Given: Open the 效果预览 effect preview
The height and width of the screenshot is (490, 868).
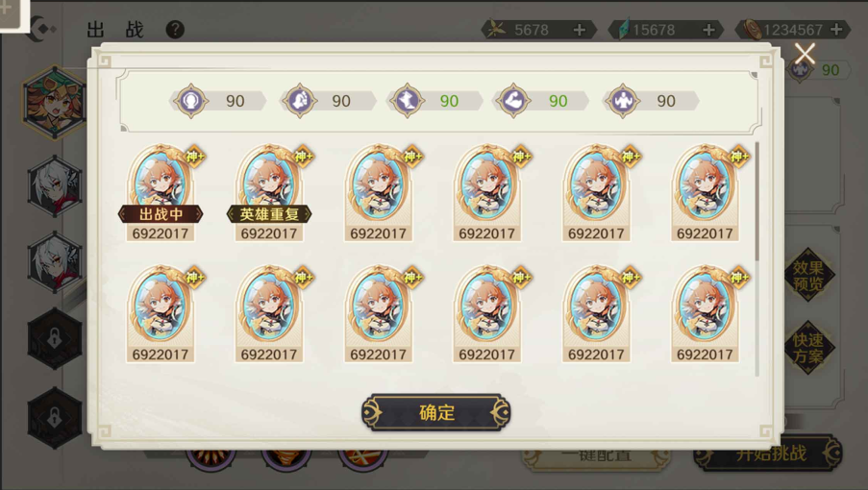Looking at the screenshot, I should coord(808,275).
